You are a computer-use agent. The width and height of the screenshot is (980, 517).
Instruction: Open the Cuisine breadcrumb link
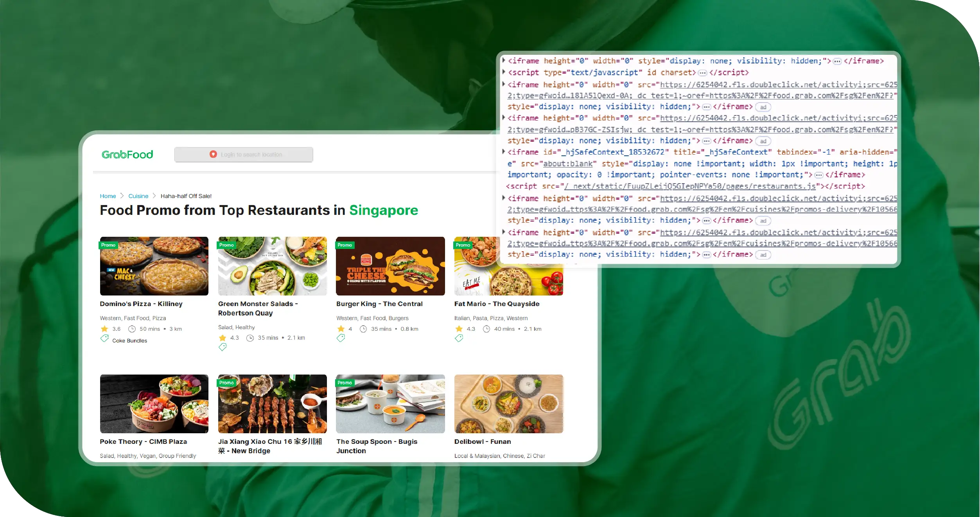coord(138,196)
